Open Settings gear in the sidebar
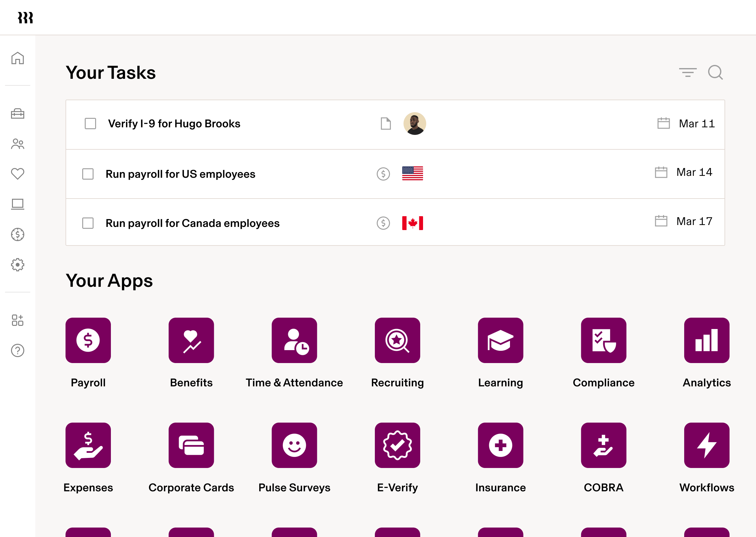 [x=18, y=264]
